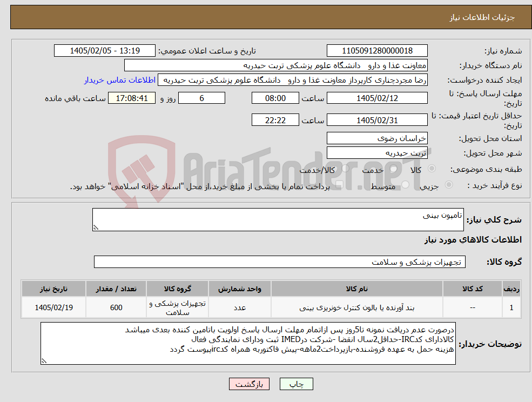532x402 pixels.
Task: Click the goods group field تجهیزات پزشکی و سلامت
Action: [280, 262]
